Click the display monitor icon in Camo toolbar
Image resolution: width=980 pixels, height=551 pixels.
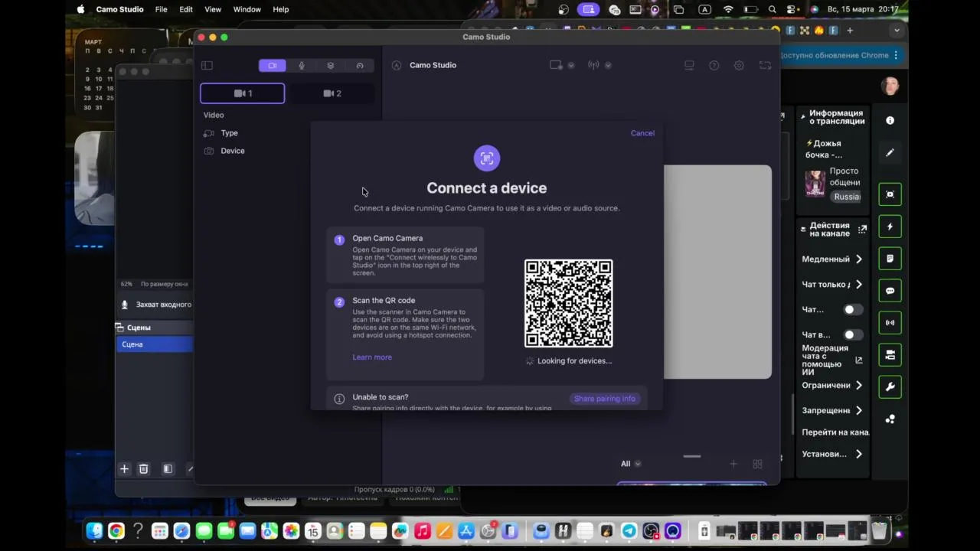[689, 65]
